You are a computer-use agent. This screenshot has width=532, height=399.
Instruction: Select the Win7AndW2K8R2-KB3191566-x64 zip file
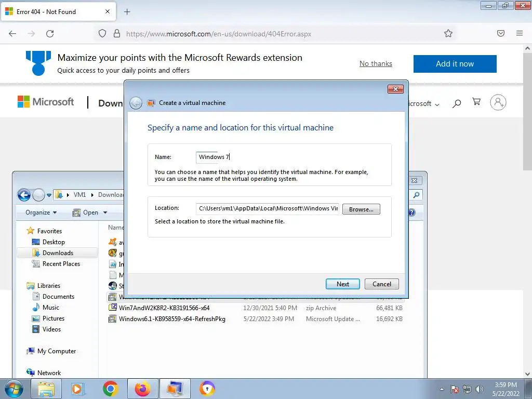256,308
